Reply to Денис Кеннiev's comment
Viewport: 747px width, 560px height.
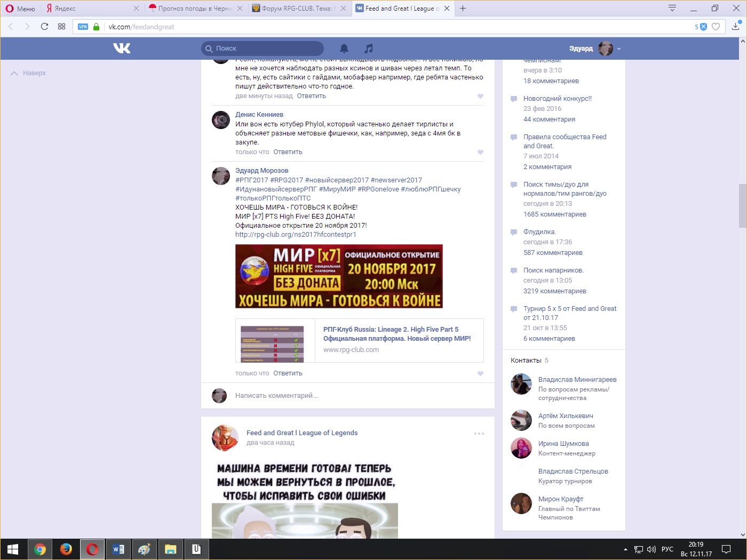pos(288,152)
